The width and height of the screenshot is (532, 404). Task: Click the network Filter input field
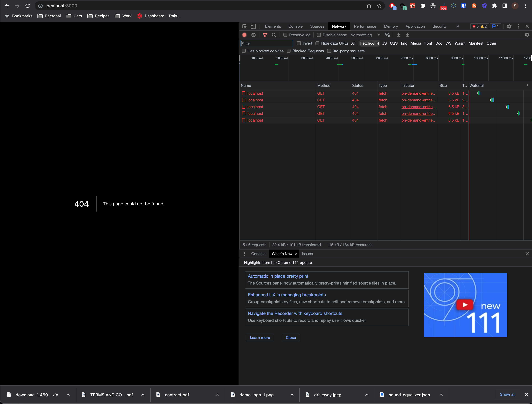click(266, 43)
